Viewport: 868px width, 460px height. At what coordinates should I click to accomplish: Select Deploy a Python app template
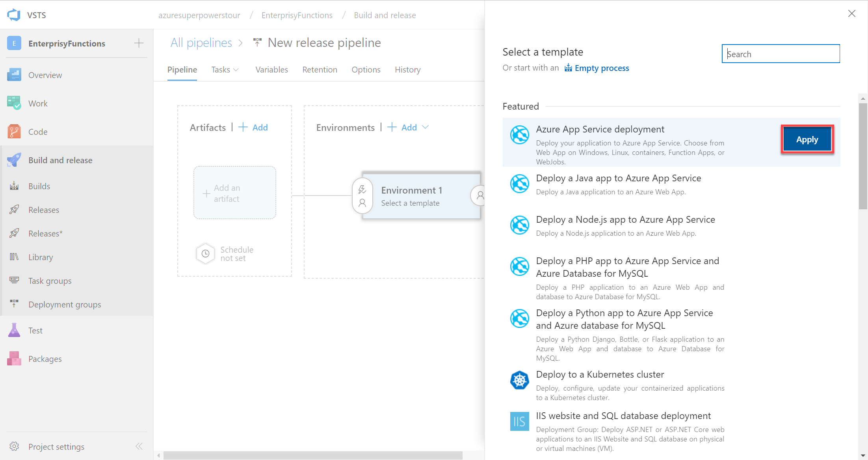tap(624, 319)
